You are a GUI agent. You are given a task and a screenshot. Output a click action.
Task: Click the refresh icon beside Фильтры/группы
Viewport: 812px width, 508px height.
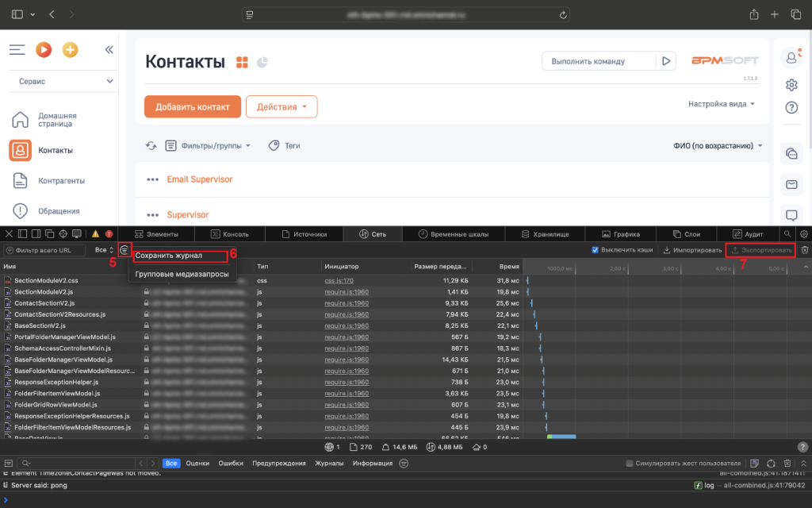click(x=151, y=146)
